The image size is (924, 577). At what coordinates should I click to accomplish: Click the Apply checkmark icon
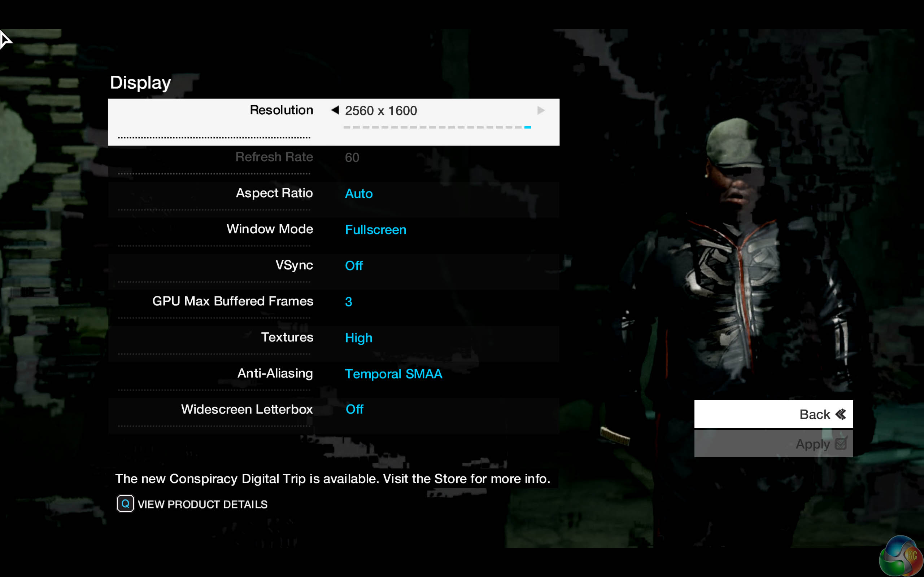click(841, 444)
